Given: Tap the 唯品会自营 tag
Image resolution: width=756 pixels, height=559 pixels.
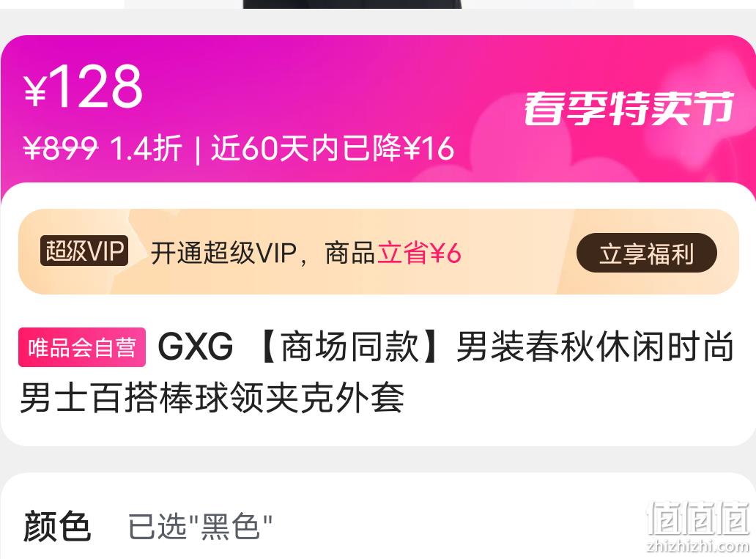Looking at the screenshot, I should (x=82, y=347).
